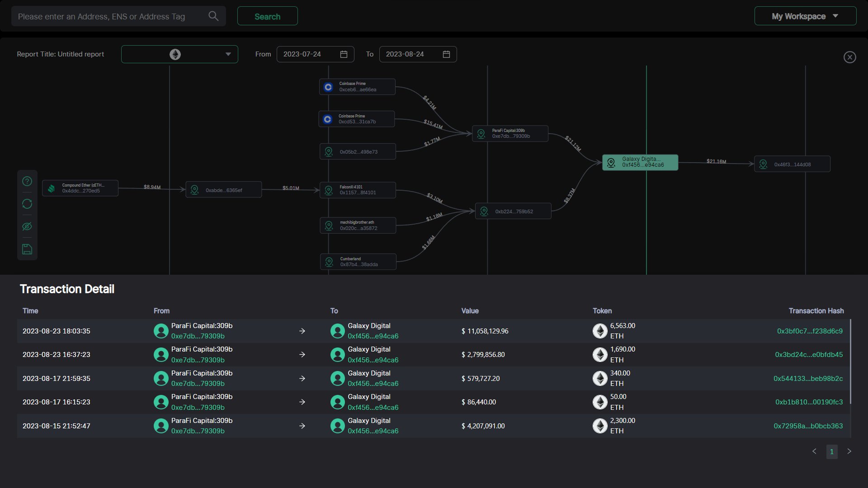Viewport: 868px width, 488px height.
Task: Toggle the hide/eye-slash visibility icon
Action: coord(27,226)
